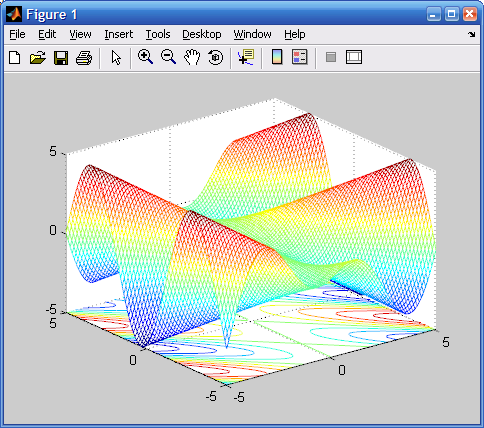Open the File menu
The height and width of the screenshot is (428, 484).
click(x=17, y=34)
